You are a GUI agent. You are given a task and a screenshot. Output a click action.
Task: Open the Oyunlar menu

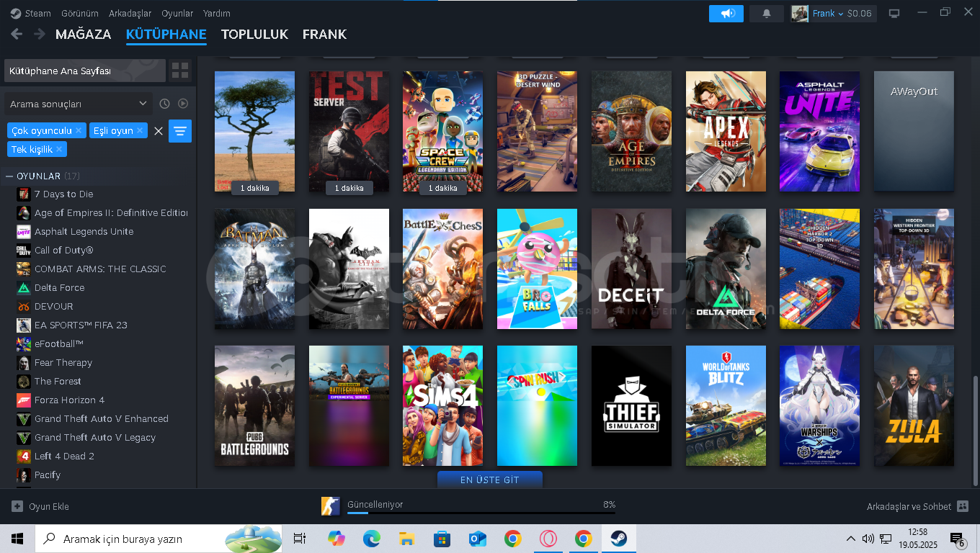click(177, 13)
